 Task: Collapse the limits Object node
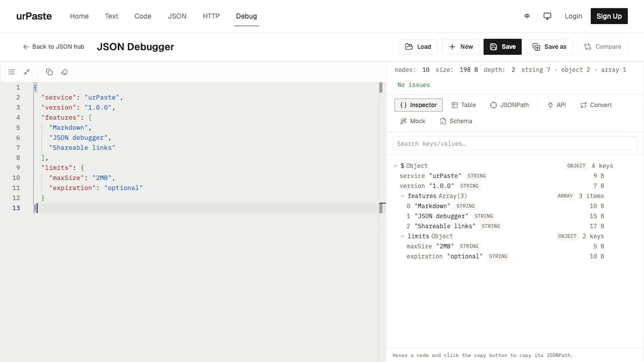pos(402,236)
